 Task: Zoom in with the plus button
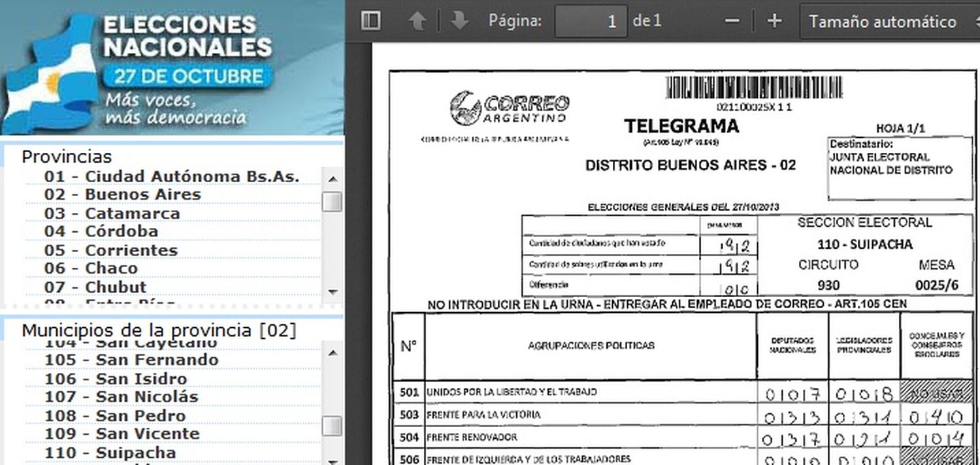click(x=774, y=21)
